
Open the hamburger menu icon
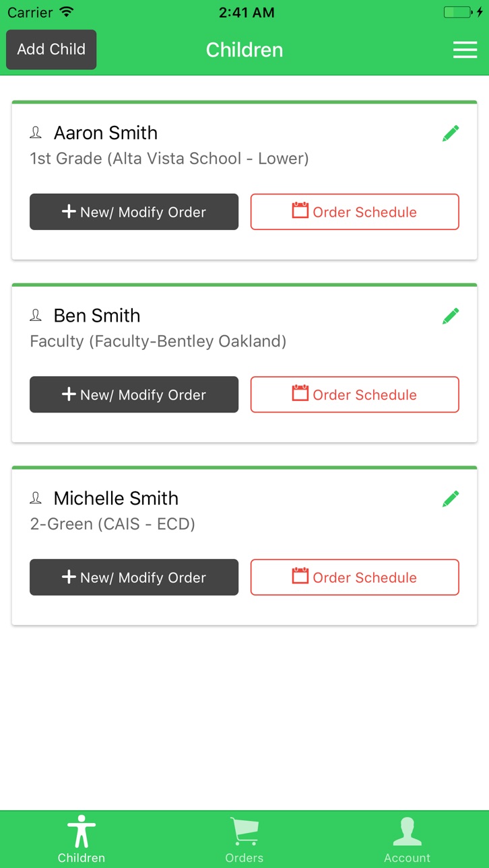point(465,50)
